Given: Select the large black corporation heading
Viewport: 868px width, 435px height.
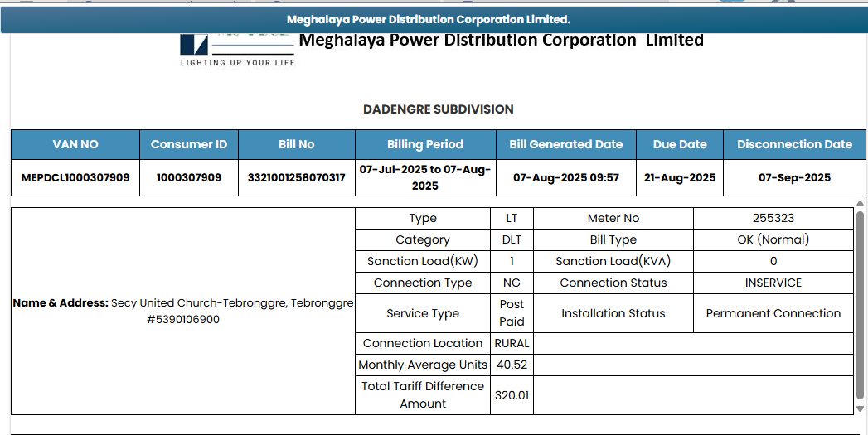Looking at the screenshot, I should (x=501, y=40).
